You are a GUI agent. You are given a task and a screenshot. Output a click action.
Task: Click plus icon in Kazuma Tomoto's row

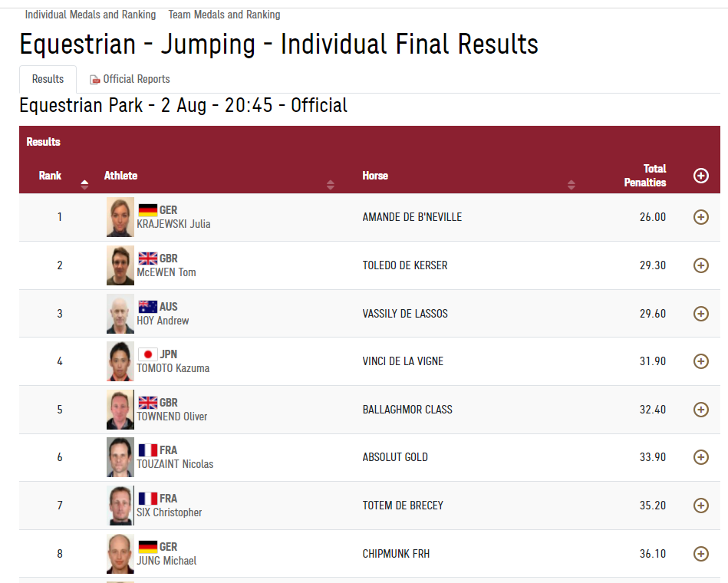[x=700, y=361]
